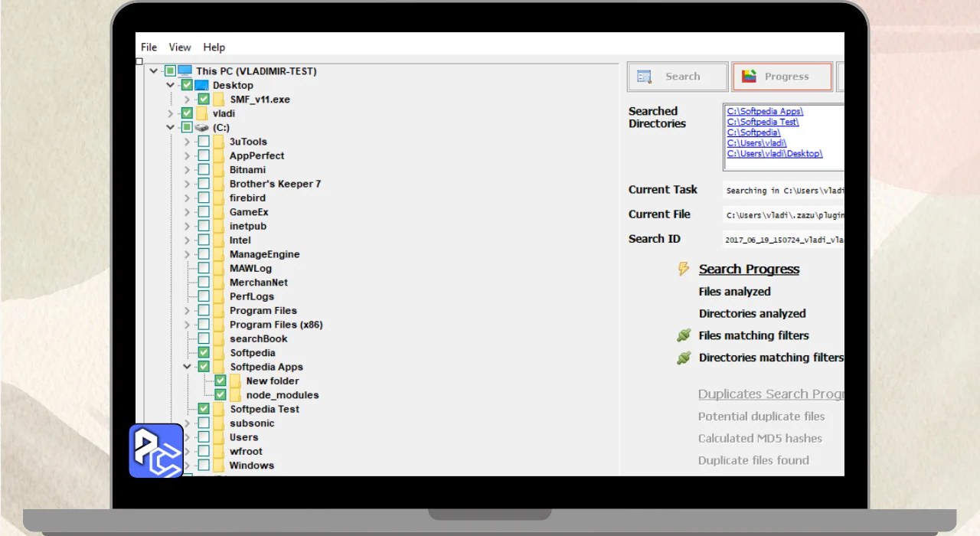The height and width of the screenshot is (536, 980).
Task: Click the Search button
Action: 678,77
